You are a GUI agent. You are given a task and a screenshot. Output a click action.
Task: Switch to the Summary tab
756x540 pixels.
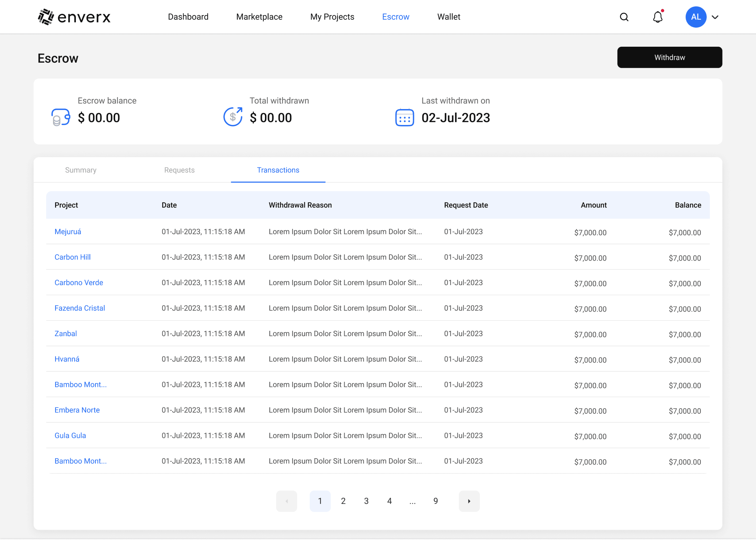81,170
